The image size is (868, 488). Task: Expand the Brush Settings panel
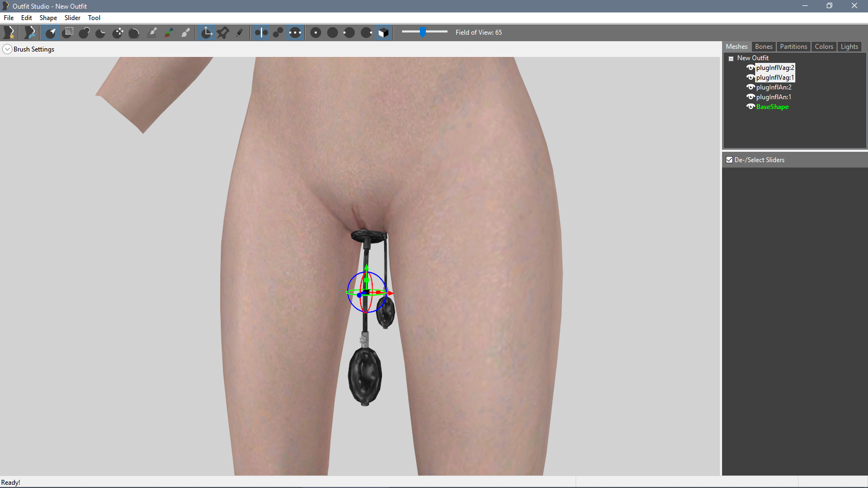click(x=7, y=49)
